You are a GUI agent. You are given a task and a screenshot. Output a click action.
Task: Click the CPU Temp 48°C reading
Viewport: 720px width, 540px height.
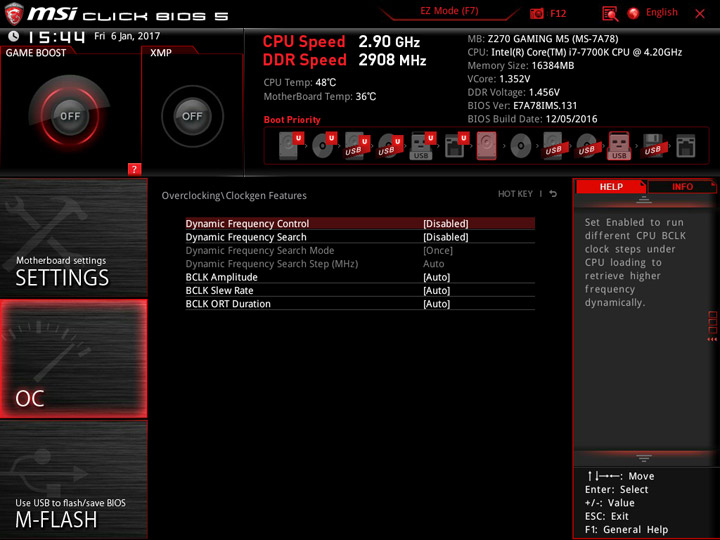(299, 83)
